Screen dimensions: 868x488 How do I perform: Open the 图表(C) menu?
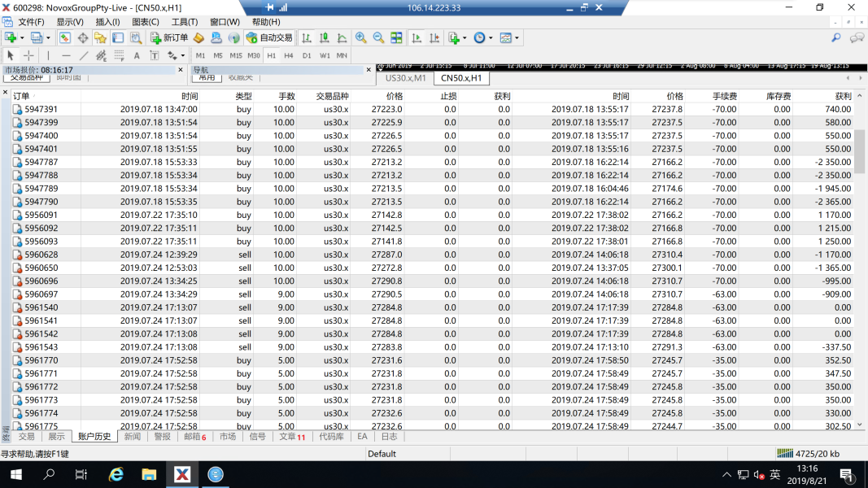pos(145,22)
